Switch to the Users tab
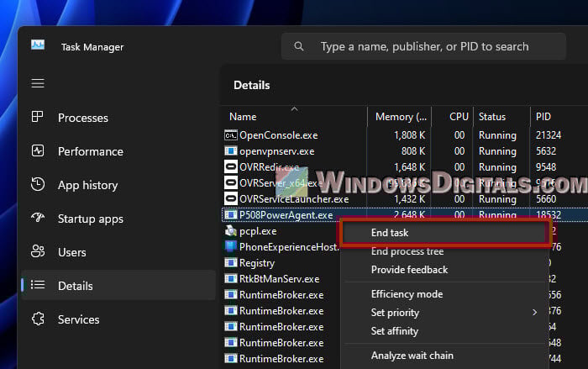The width and height of the screenshot is (588, 369). [118, 252]
